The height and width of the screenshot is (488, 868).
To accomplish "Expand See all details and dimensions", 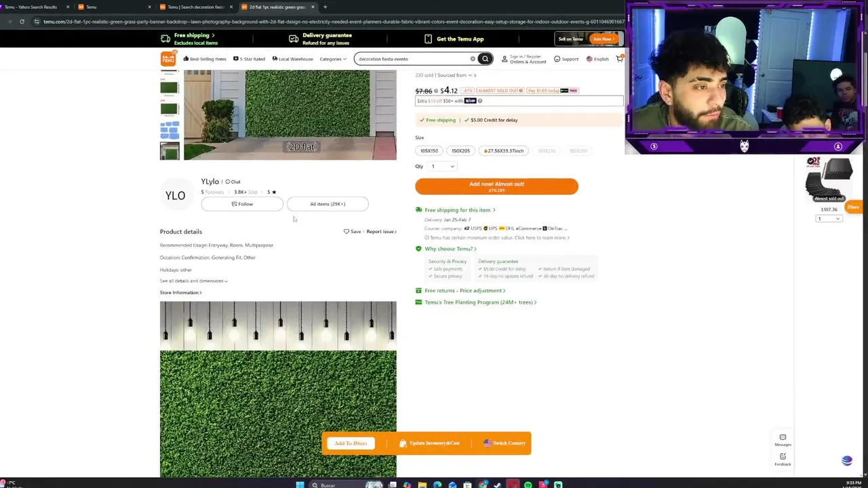I will 193,281.
